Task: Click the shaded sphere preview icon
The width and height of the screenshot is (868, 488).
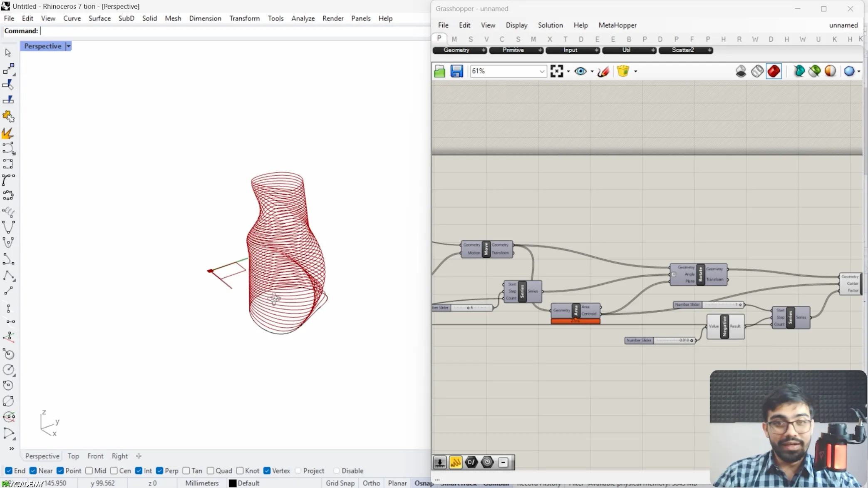Action: coord(830,71)
